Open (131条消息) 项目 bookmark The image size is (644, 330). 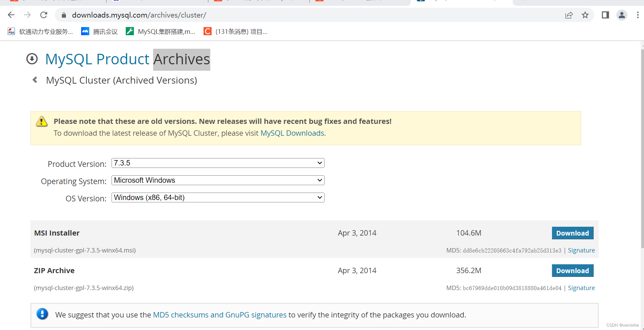[236, 31]
